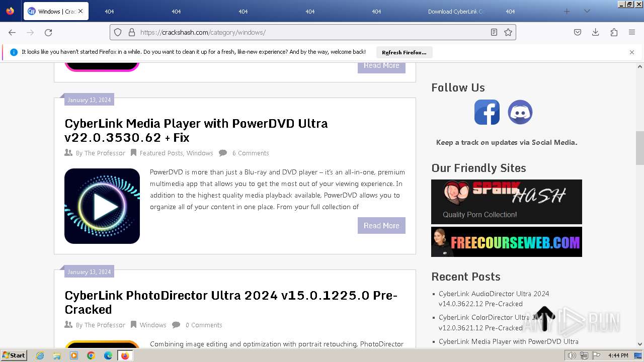Toggle reader view in address bar

pyautogui.click(x=494, y=32)
